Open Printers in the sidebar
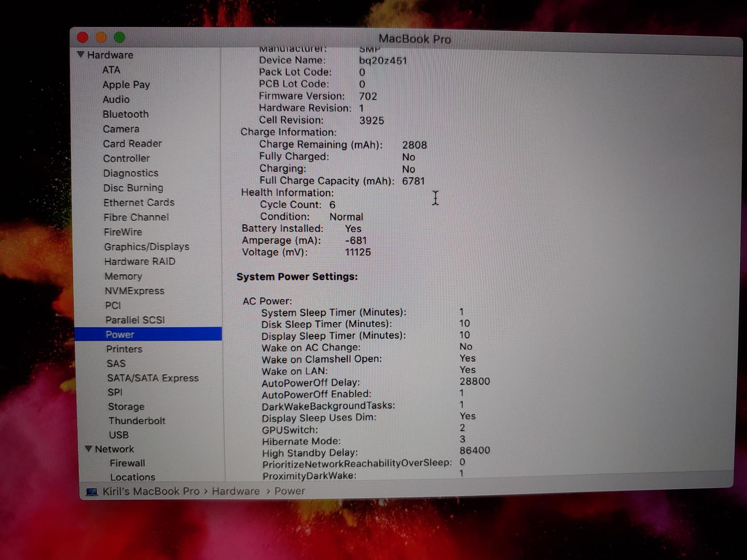The image size is (747, 560). [124, 349]
